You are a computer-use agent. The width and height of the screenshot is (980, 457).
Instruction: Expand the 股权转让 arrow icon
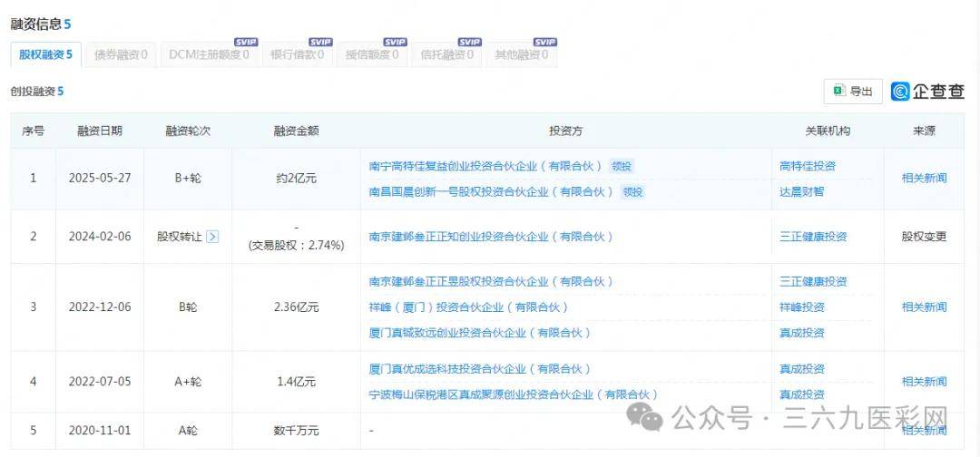(x=212, y=237)
